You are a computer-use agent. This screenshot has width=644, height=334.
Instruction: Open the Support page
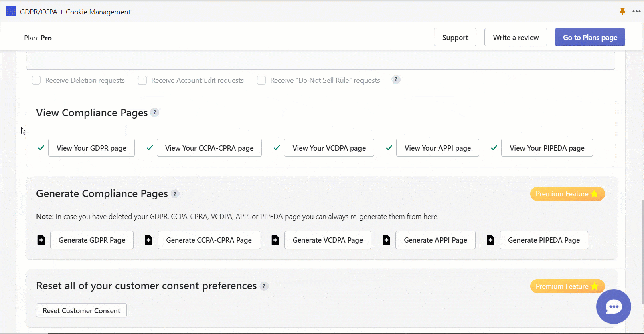455,37
